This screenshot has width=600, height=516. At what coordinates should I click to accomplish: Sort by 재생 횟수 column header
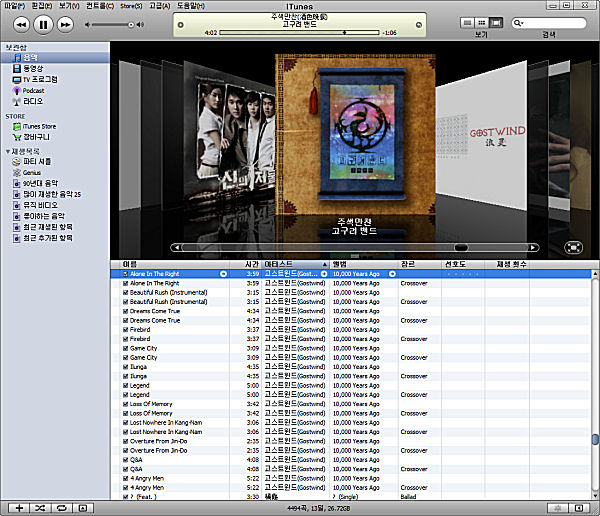tap(507, 264)
